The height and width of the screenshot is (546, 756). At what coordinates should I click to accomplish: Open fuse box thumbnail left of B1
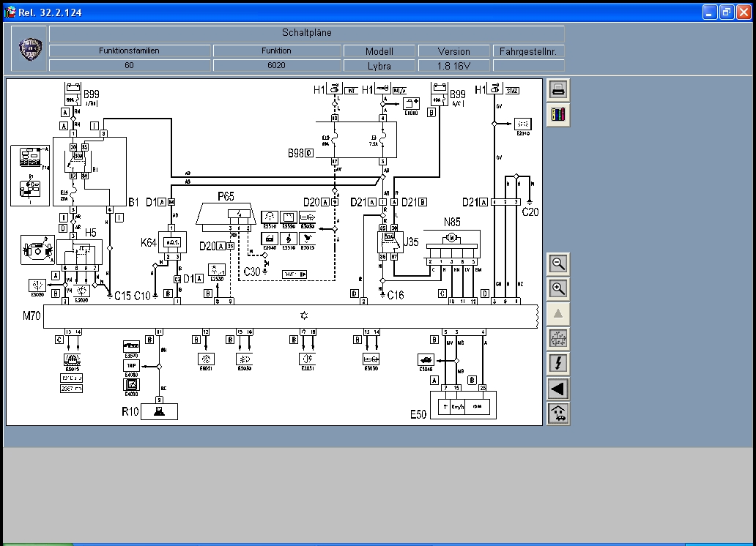pyautogui.click(x=30, y=176)
